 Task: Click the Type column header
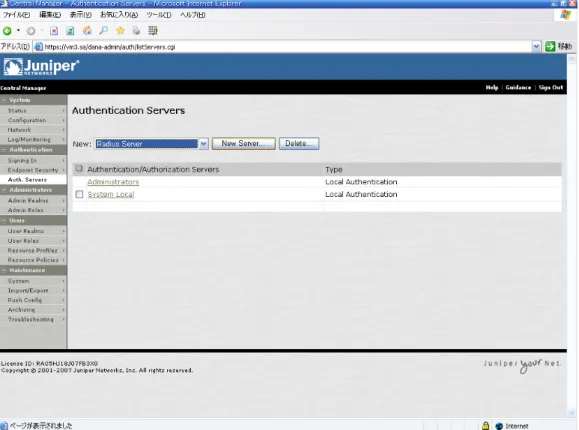coord(333,169)
